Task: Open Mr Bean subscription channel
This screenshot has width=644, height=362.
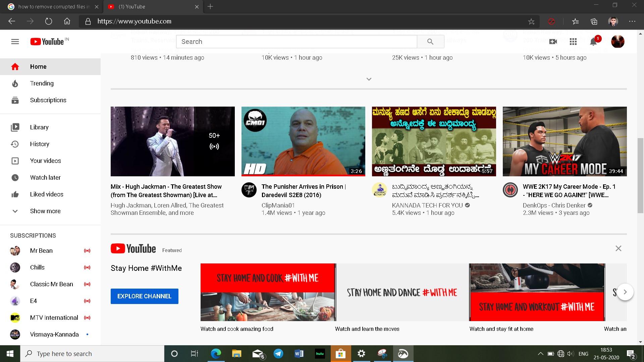Action: (x=50, y=251)
